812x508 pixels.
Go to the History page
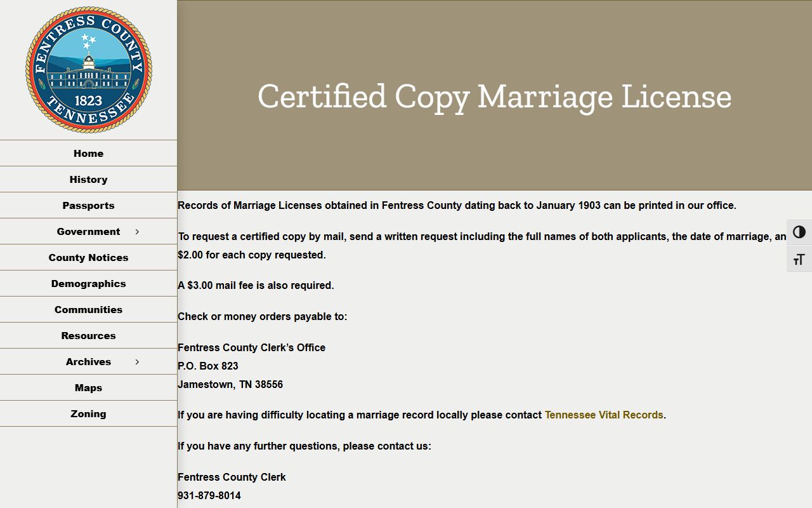coord(88,179)
